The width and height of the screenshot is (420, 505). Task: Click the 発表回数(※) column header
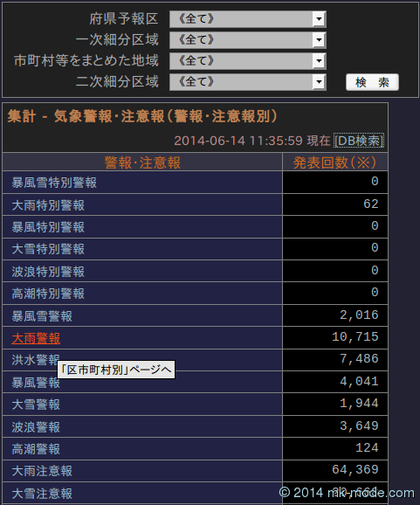coord(334,163)
